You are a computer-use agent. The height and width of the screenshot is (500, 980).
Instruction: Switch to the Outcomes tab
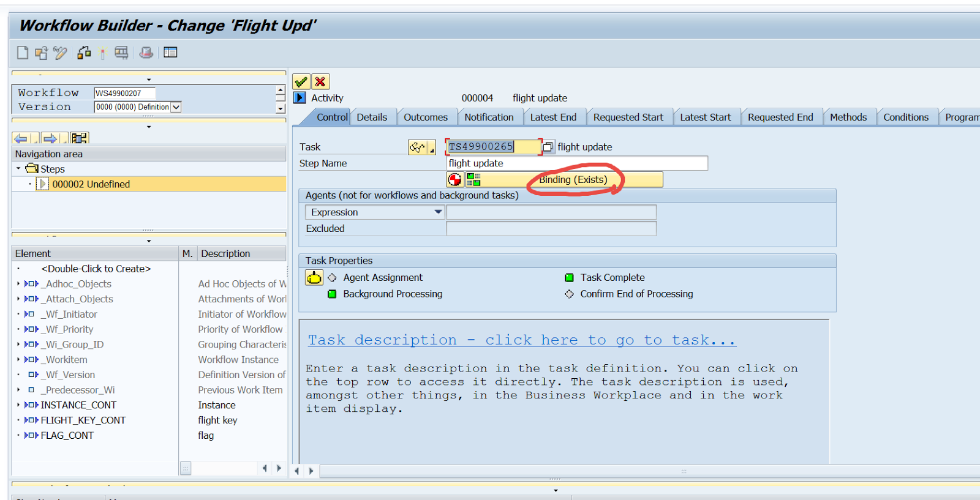(426, 118)
